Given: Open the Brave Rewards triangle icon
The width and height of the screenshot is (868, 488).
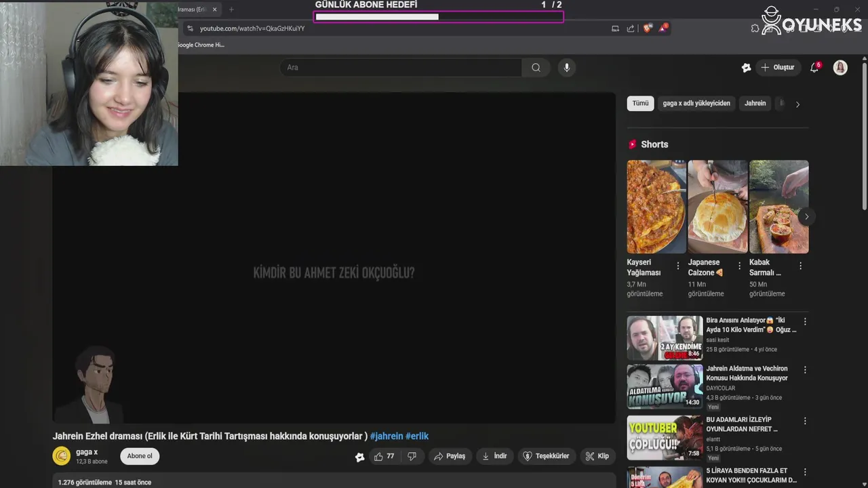Looking at the screenshot, I should tap(664, 28).
